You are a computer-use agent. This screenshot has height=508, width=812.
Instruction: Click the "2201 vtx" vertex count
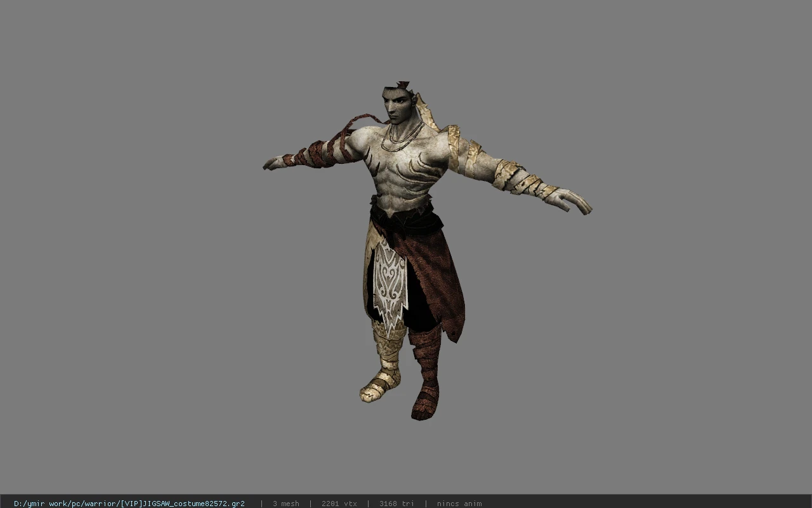click(339, 504)
